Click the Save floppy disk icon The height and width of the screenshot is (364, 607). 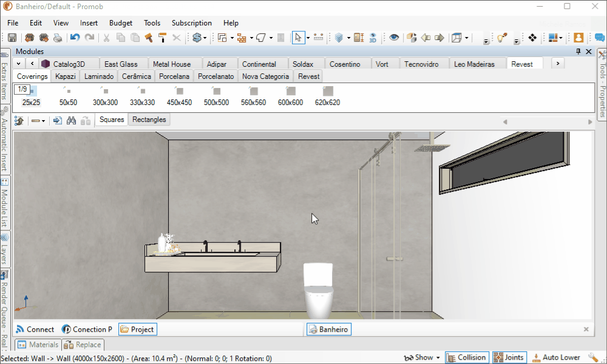point(12,38)
